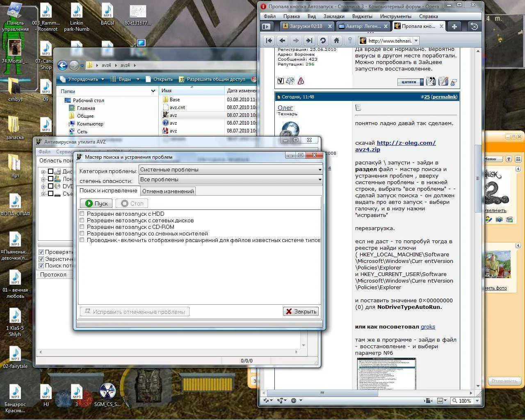This screenshot has width=525, height=420.
Task: Open the Opera zoom 100% dropdown arrow
Action: point(477,401)
